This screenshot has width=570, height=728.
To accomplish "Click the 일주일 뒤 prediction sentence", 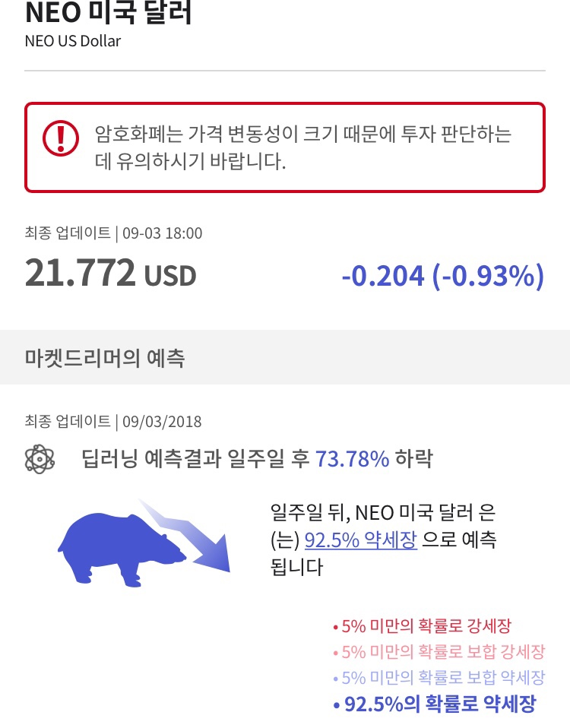I will click(384, 513).
